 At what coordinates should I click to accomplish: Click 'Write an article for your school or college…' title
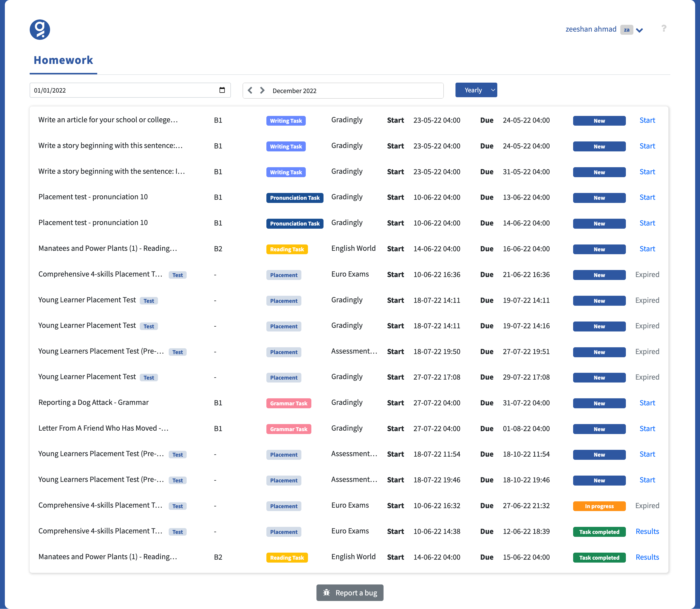(108, 120)
